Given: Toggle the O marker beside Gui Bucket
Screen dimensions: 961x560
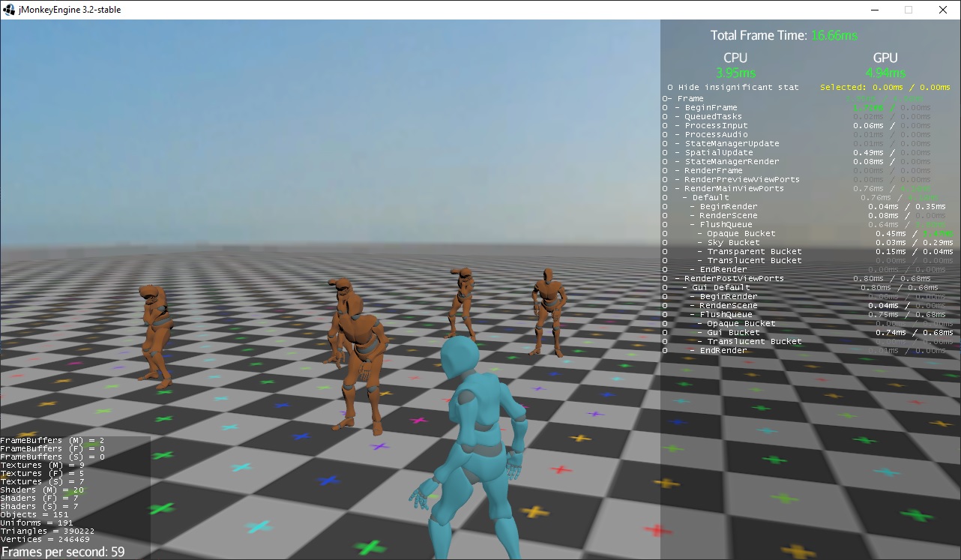Looking at the screenshot, I should (665, 332).
